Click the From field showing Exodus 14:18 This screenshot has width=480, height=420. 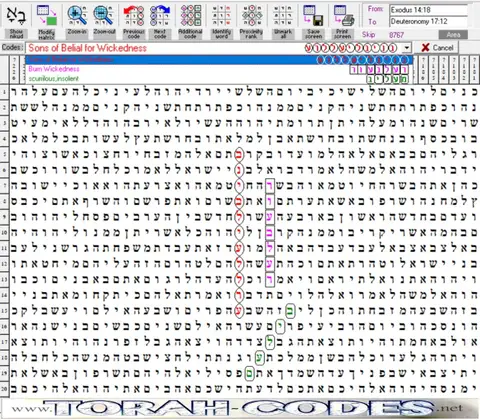pos(429,10)
